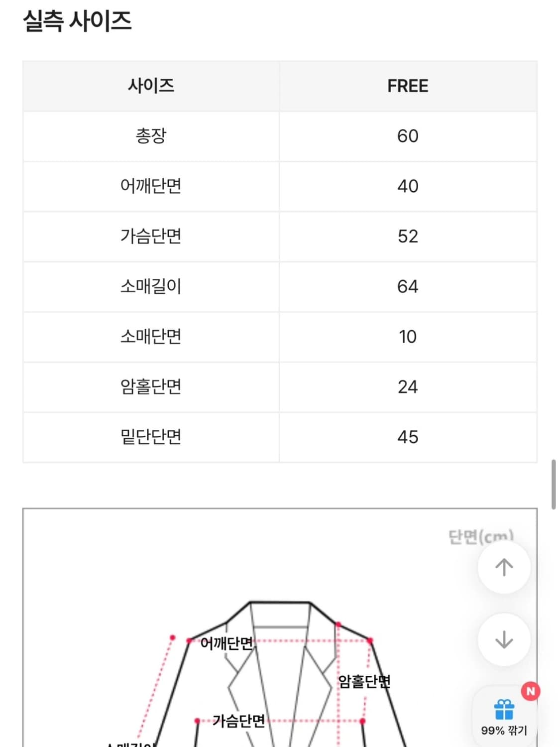The height and width of the screenshot is (747, 560).
Task: Tap the scroll-to-top arrow icon
Action: (x=504, y=567)
